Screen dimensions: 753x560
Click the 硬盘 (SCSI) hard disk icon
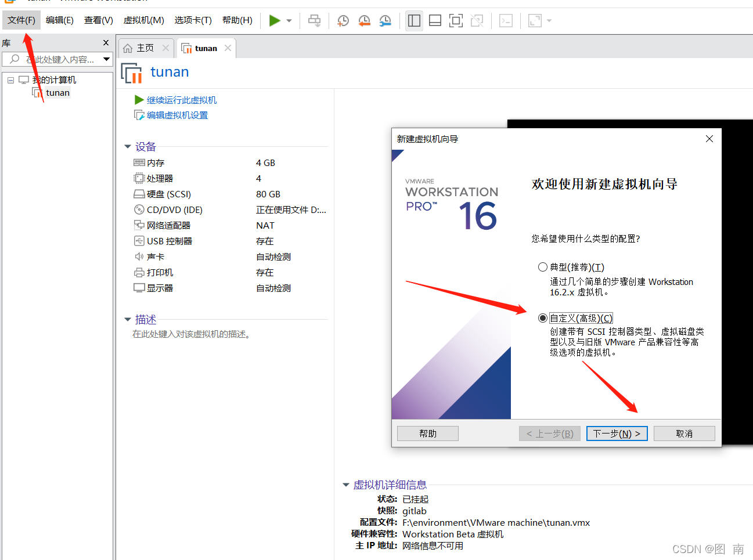(x=139, y=194)
